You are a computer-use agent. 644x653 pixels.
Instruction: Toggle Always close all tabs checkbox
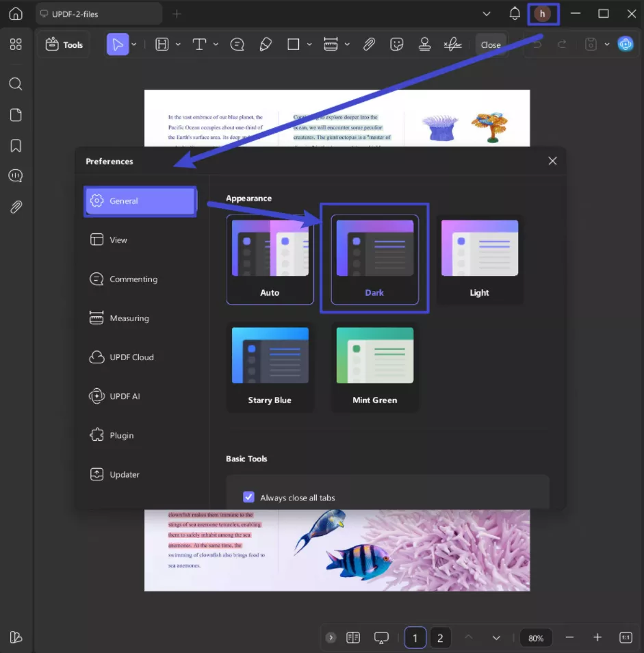pos(249,498)
